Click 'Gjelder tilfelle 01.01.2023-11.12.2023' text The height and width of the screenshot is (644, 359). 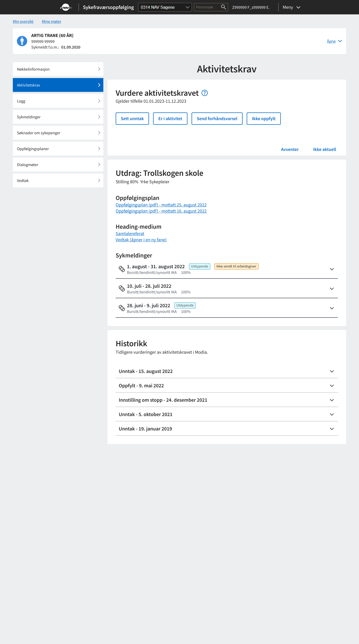click(151, 101)
